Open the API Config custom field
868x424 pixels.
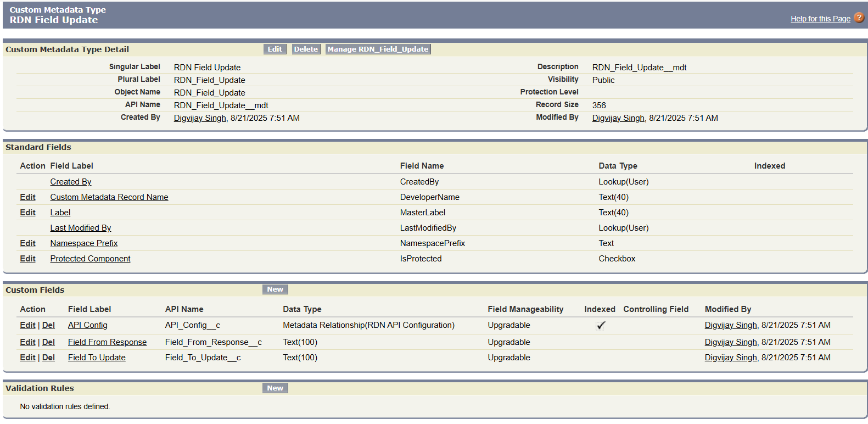[88, 325]
